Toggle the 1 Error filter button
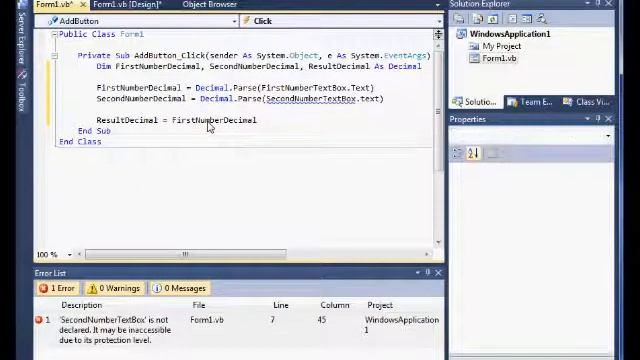 tap(57, 289)
